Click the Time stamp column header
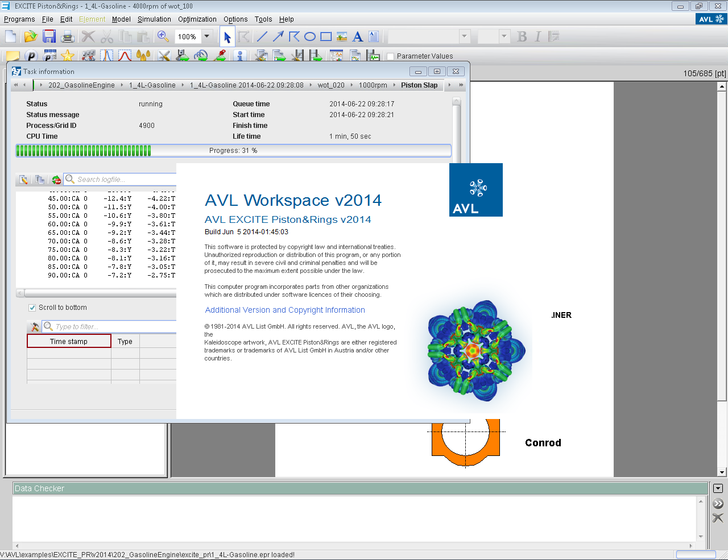Screen dimensions: 728x560 pos(69,341)
